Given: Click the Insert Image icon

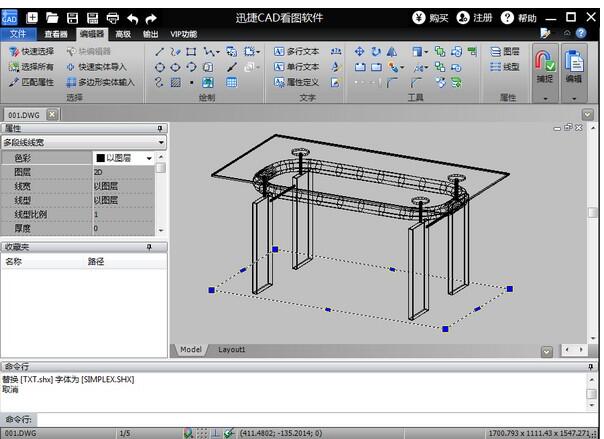Looking at the screenshot, I should coord(208,82).
